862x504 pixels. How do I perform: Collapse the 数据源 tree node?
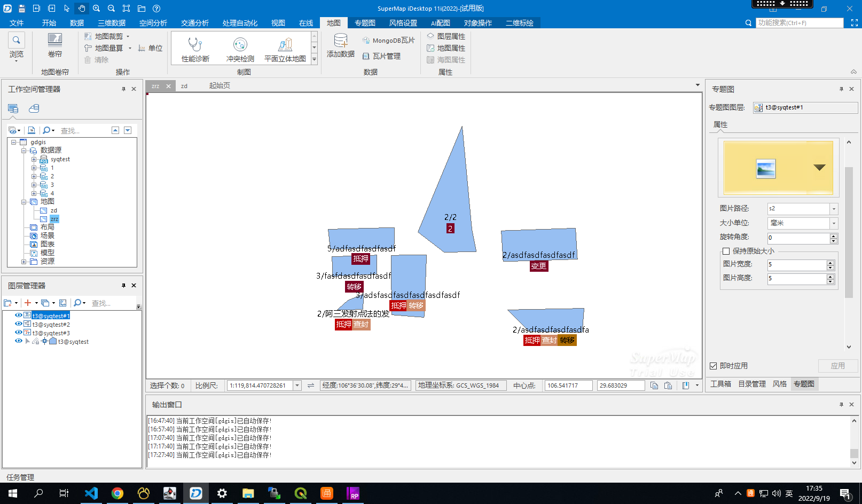[x=23, y=151]
